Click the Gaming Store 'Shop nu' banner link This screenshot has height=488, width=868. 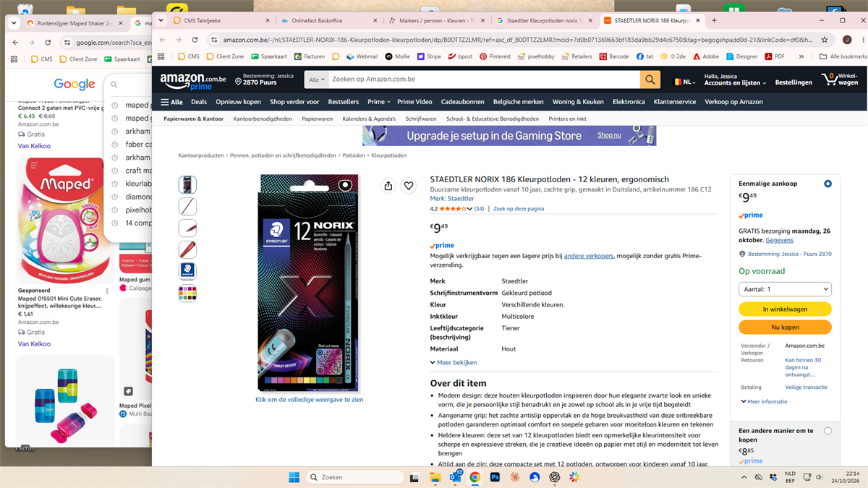(x=609, y=135)
